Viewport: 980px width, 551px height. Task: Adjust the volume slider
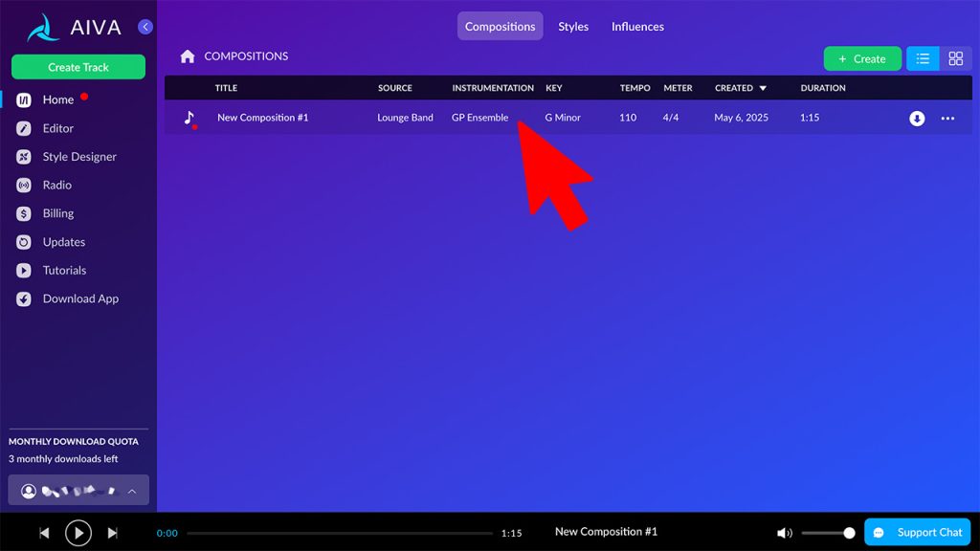(x=828, y=533)
